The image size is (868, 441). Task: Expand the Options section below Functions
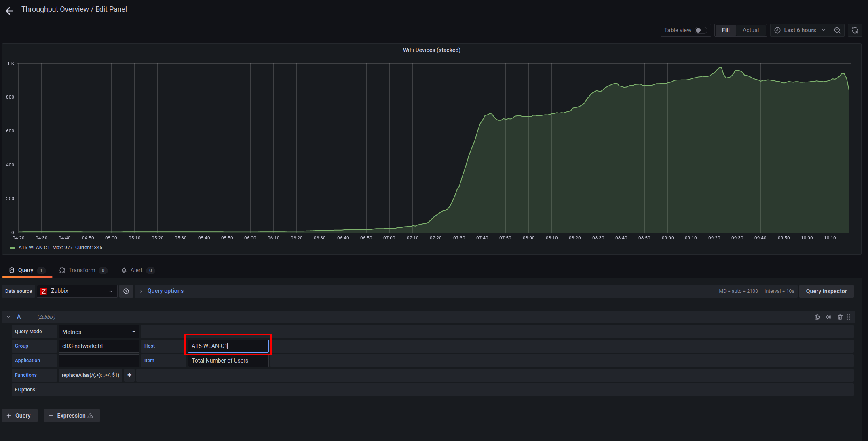tap(26, 389)
